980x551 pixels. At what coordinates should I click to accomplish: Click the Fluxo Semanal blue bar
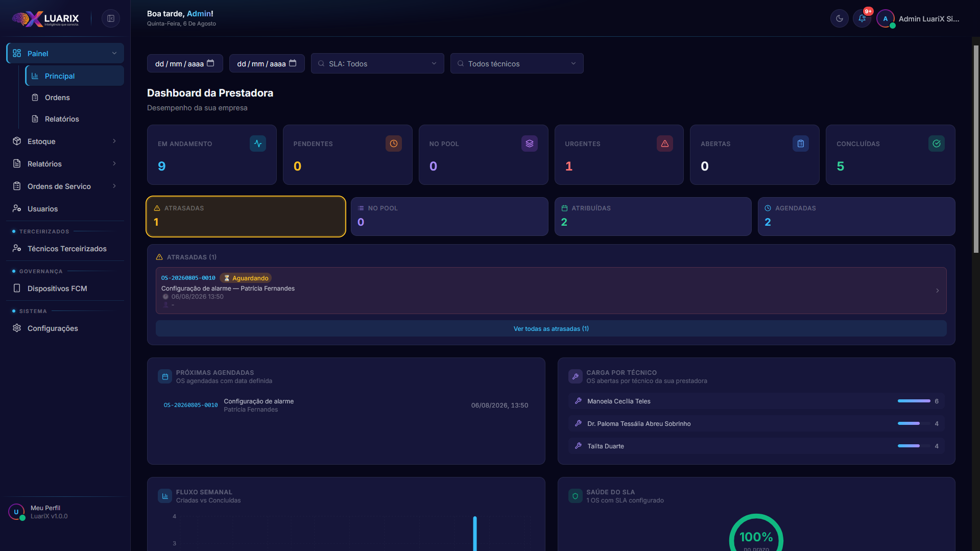[x=475, y=533]
